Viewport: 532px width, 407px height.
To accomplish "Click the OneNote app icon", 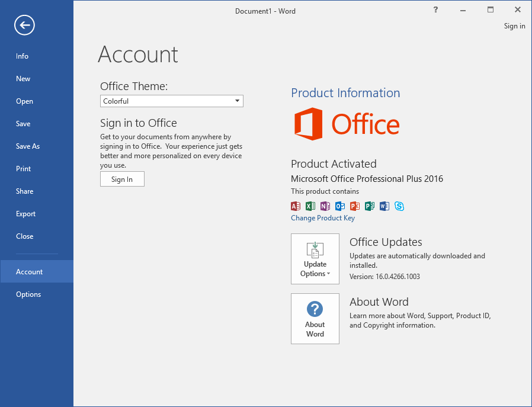I will coord(325,206).
